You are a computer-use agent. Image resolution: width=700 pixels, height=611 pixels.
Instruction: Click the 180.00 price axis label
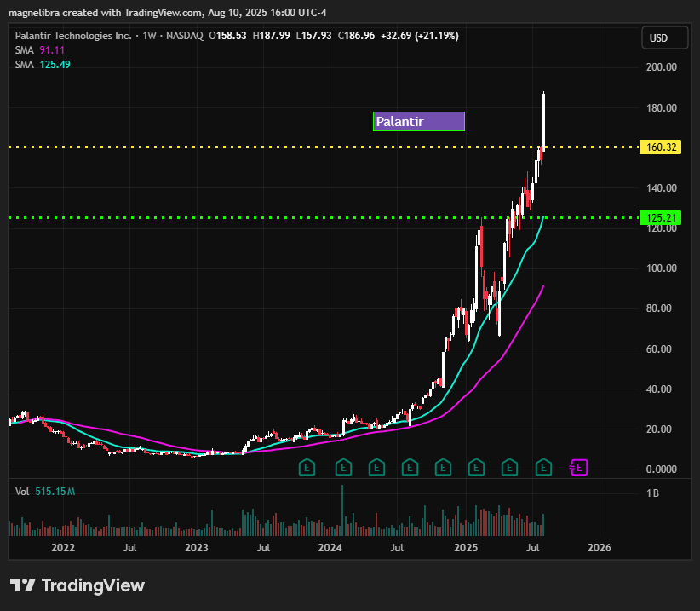point(661,107)
